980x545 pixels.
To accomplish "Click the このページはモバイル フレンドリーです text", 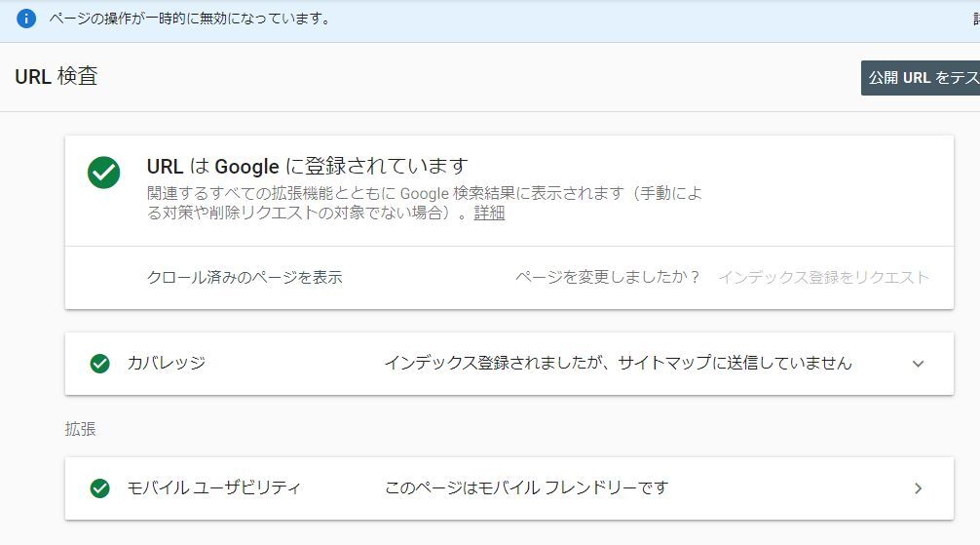I will click(x=526, y=487).
